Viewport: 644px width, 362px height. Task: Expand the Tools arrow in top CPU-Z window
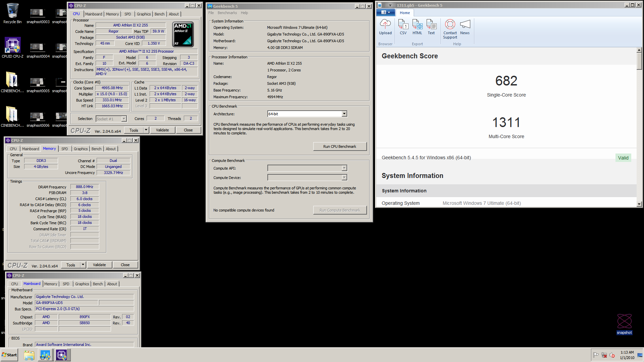tap(146, 130)
